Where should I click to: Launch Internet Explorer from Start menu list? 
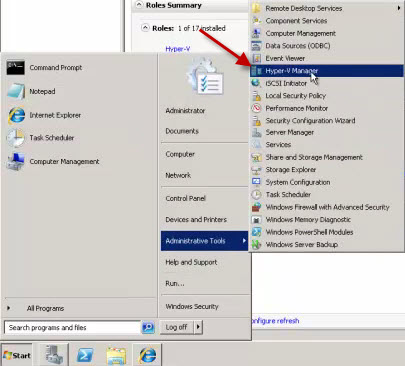point(16,115)
